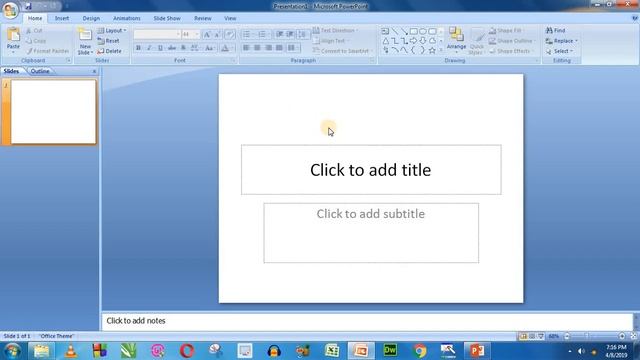Paste from the clipboard
This screenshot has height=360, width=640.
(13, 40)
